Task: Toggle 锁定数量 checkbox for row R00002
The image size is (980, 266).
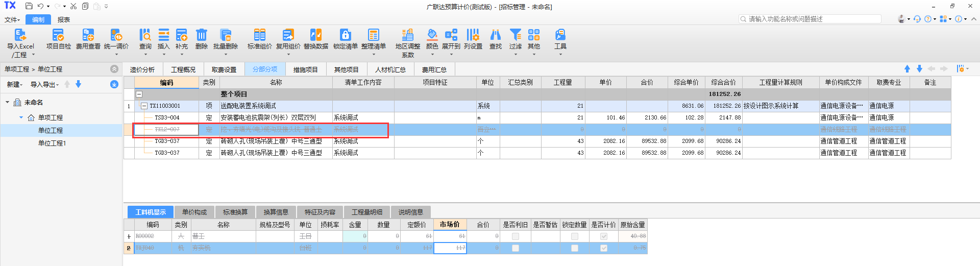Action: (574, 236)
